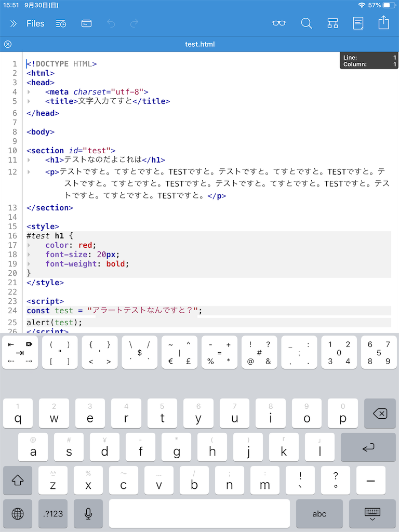Open recent files list icon
This screenshot has height=532, width=399.
(x=61, y=23)
